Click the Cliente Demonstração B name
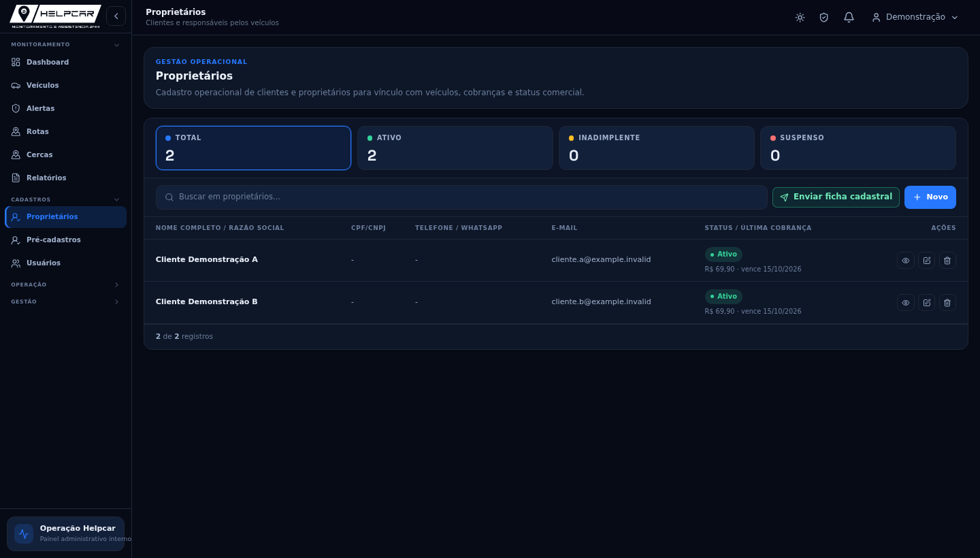Screen dimensions: 980x558 click(x=207, y=301)
